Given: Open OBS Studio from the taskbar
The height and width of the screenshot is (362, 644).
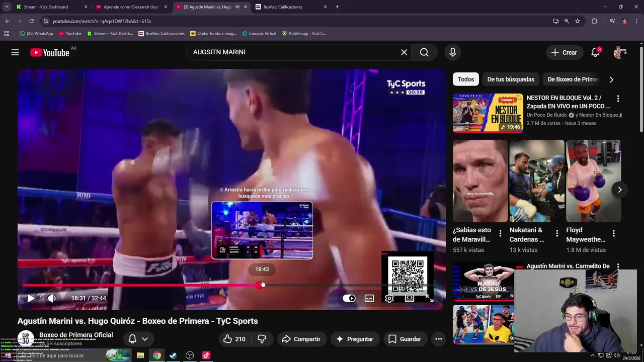Looking at the screenshot, I should pos(190,355).
